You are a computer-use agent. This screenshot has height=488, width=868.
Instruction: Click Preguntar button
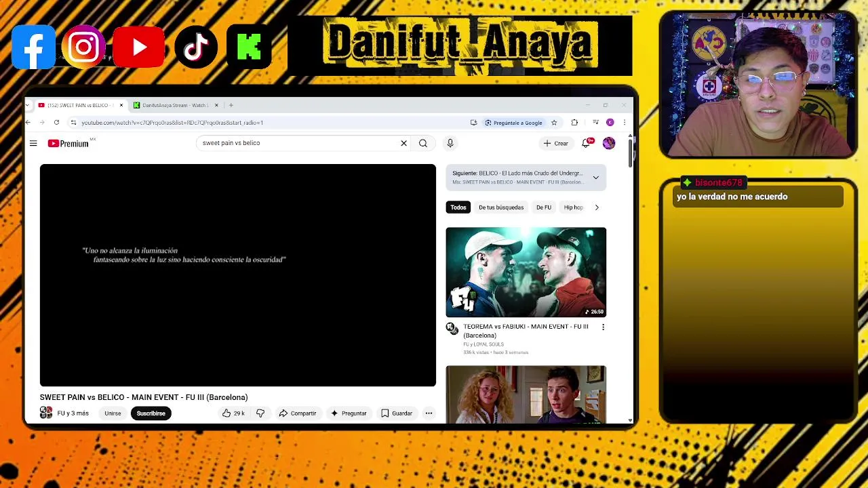pyautogui.click(x=349, y=413)
